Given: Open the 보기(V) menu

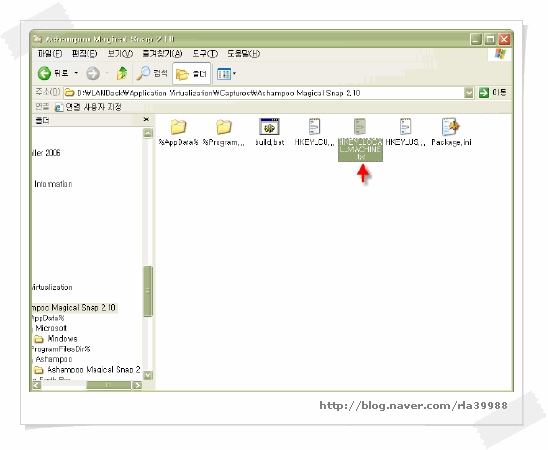Looking at the screenshot, I should coord(120,54).
